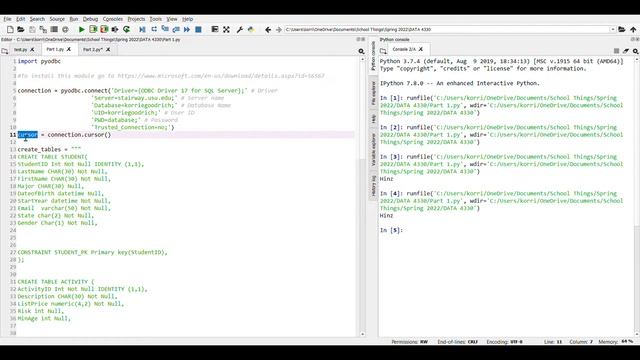Click 'create_tables' on line 13

click(x=39, y=149)
